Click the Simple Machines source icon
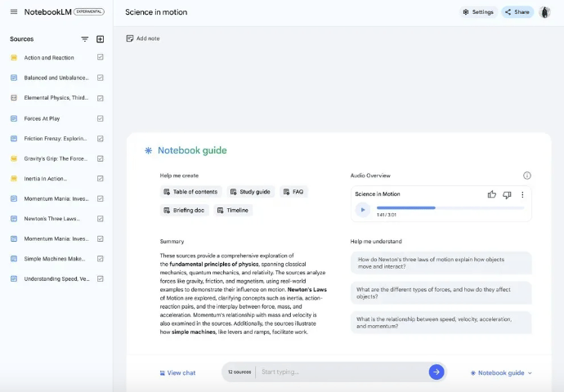The height and width of the screenshot is (392, 564). [x=14, y=259]
